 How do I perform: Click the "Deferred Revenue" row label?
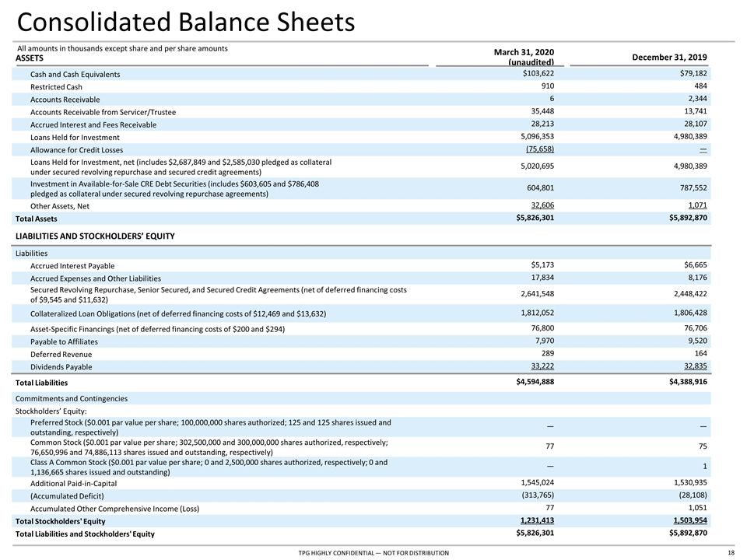click(61, 355)
